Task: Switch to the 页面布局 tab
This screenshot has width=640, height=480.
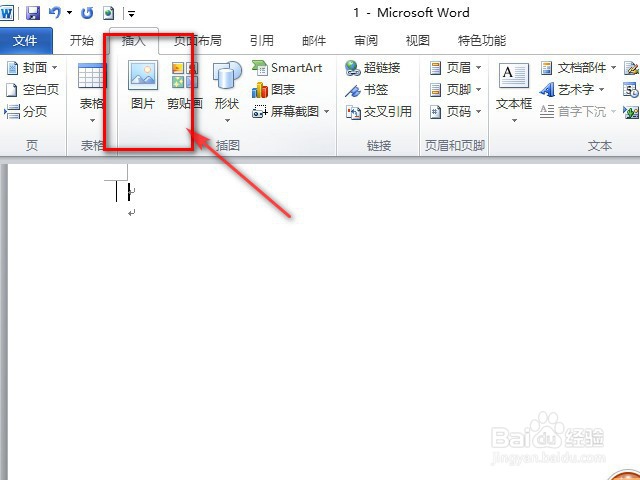Action: click(x=198, y=40)
